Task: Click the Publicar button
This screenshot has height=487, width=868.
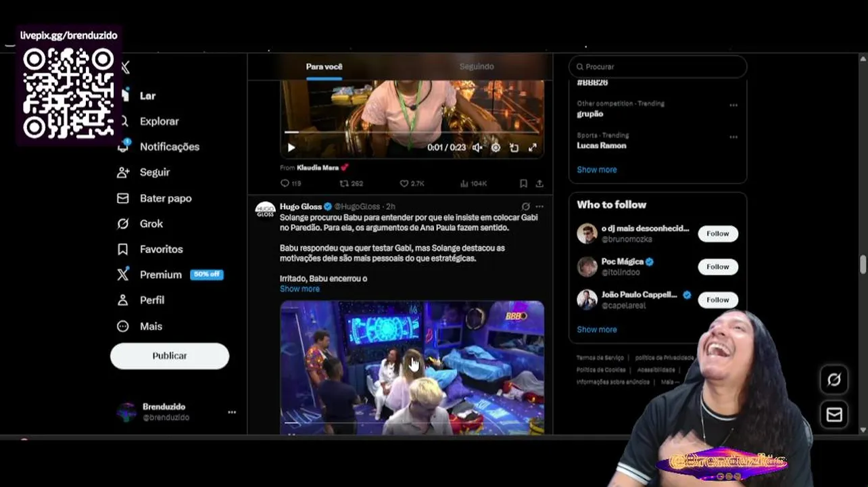Action: coord(170,356)
